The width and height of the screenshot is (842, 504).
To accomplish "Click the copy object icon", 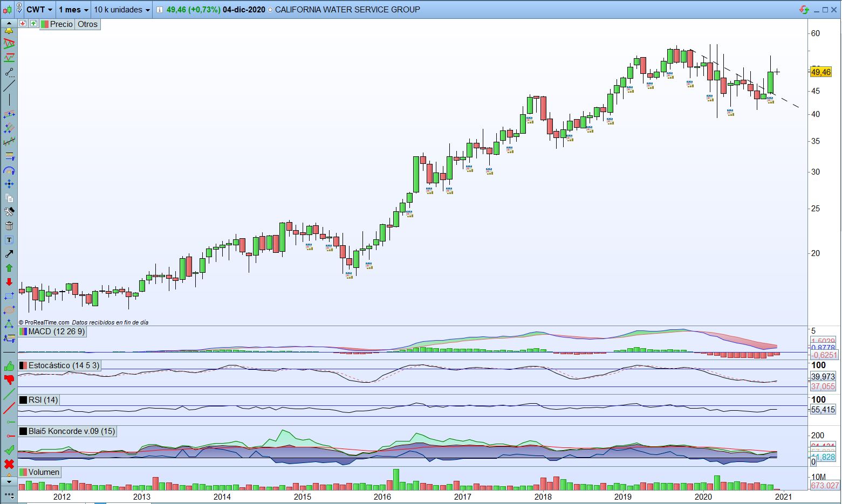I will coord(9,198).
